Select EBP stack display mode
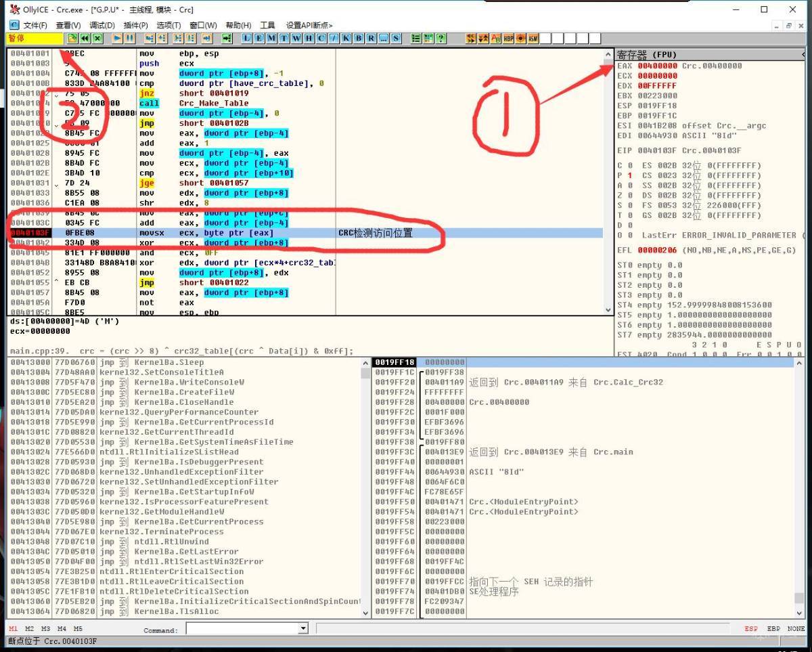This screenshot has height=652, width=812. [x=773, y=629]
